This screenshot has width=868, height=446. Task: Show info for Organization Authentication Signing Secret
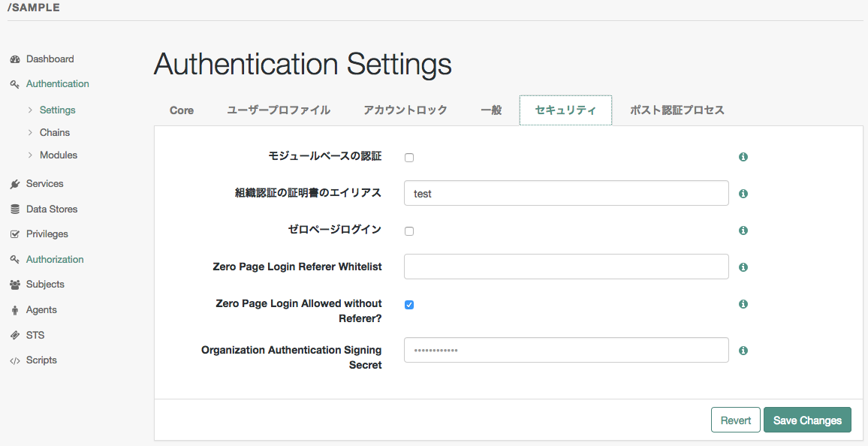pyautogui.click(x=743, y=351)
